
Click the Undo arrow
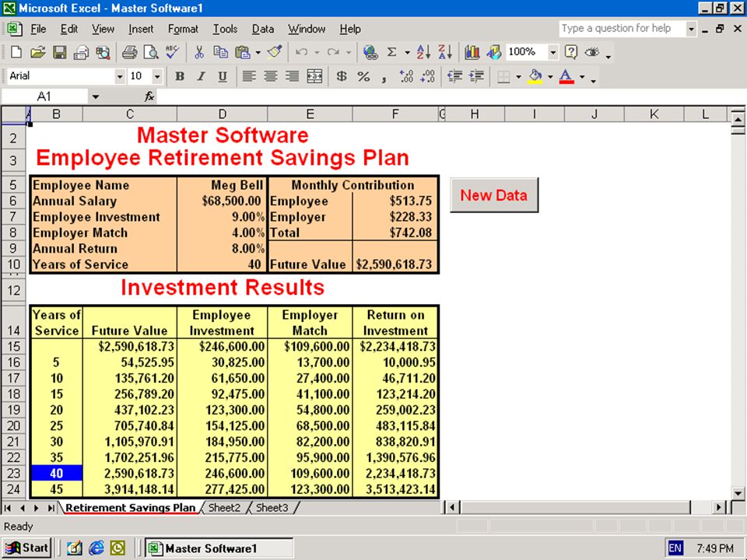click(x=301, y=52)
